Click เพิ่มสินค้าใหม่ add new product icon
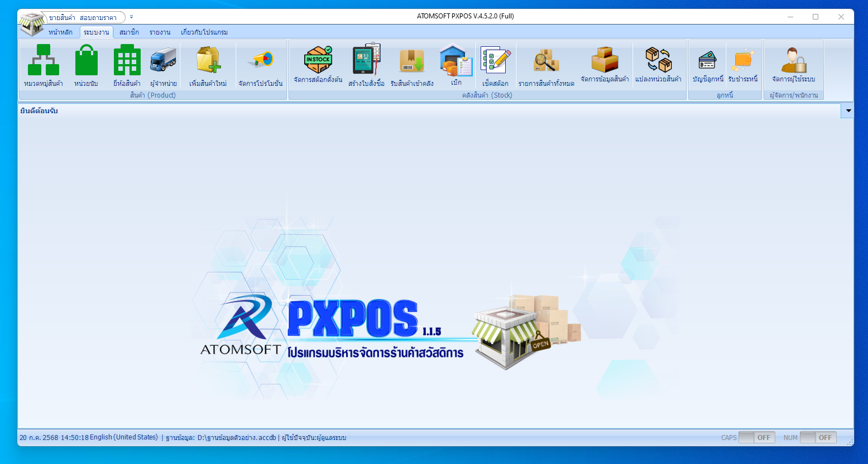Viewport: 868px width, 464px height. (x=208, y=61)
